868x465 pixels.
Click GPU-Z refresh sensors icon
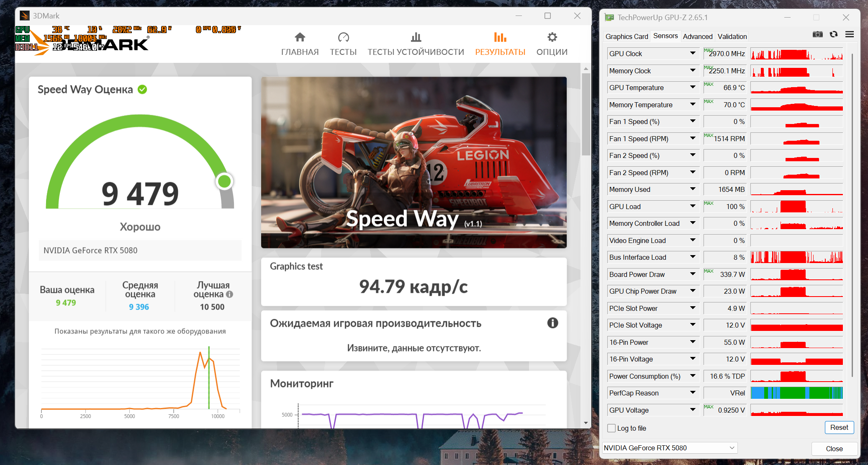pos(834,34)
